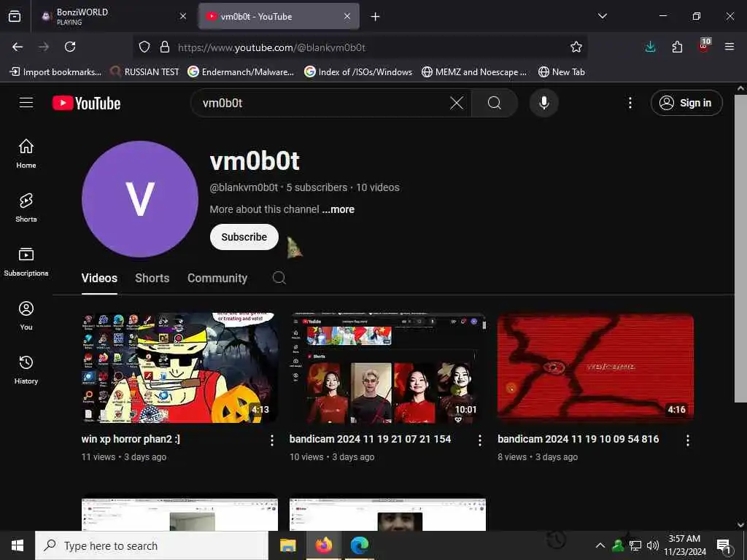Open File Explorer from the taskbar
Viewport: 747px width, 560px height.
(x=287, y=545)
